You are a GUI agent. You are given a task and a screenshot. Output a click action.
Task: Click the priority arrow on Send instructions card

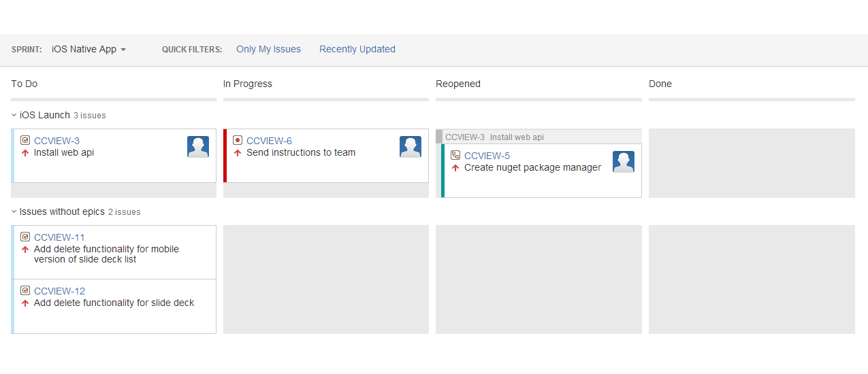[x=238, y=153]
